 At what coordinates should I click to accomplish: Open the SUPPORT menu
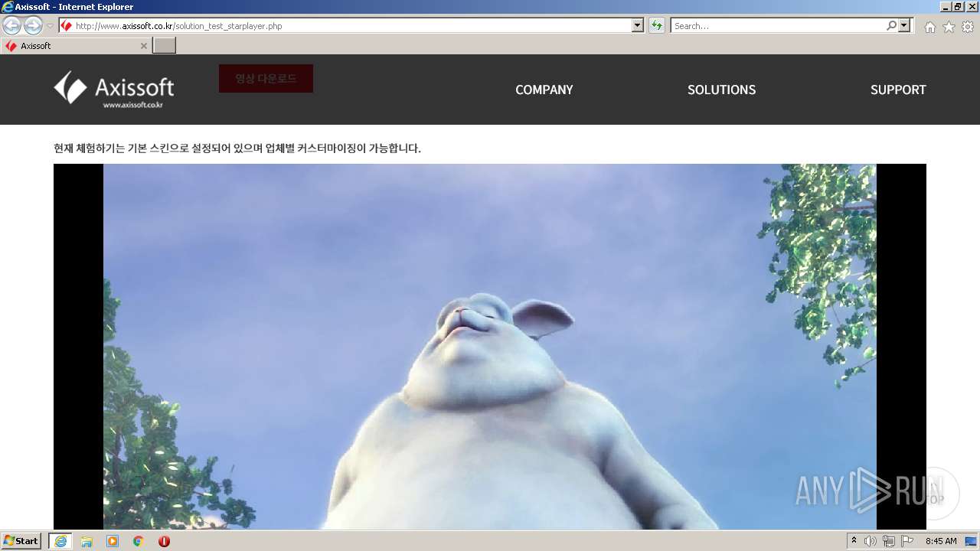(x=898, y=90)
